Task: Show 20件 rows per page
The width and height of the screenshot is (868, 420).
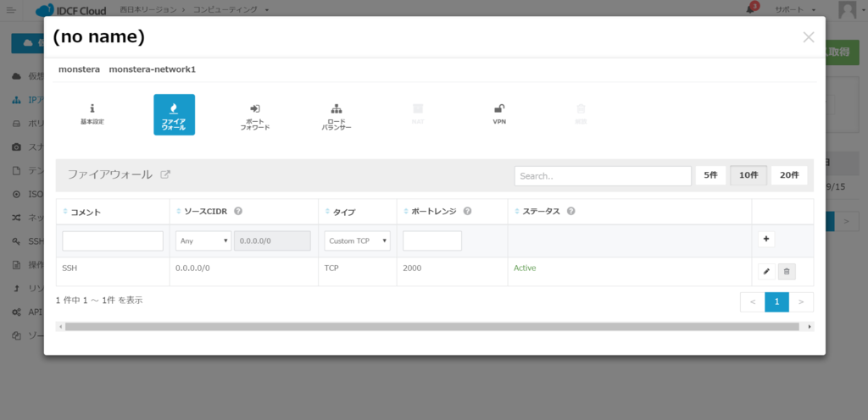Action: click(x=789, y=175)
